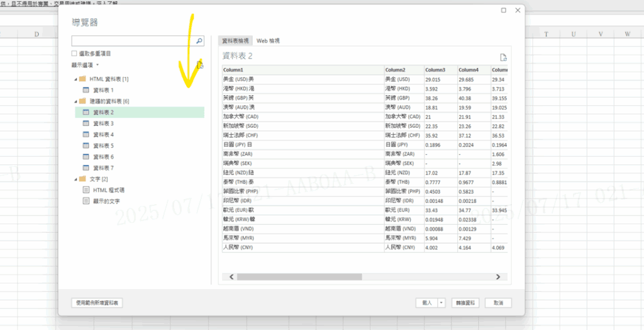Viewport: 644px width, 330px height.
Task: Select 資料表 7 from suggested tables
Action: (103, 168)
